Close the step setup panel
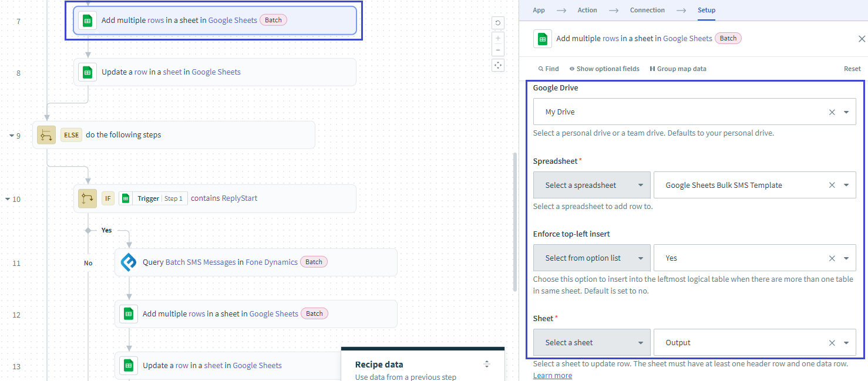The image size is (868, 381). 862,39
